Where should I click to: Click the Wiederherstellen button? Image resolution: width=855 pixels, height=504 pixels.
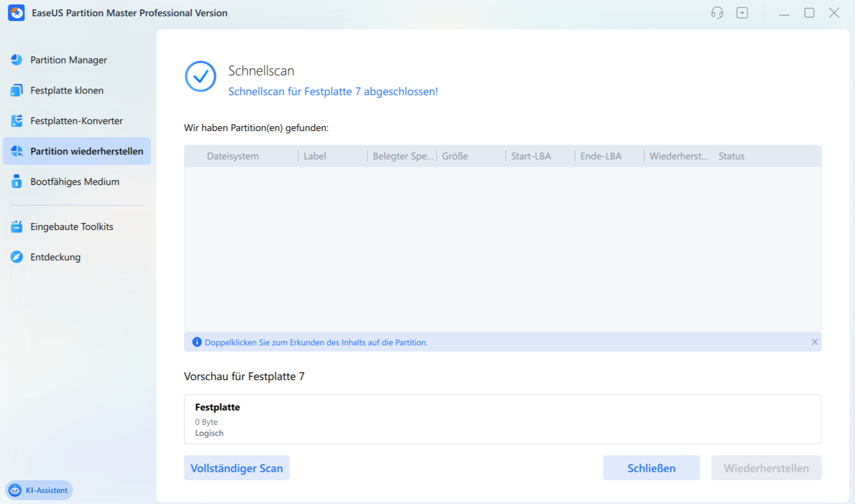coord(766,468)
